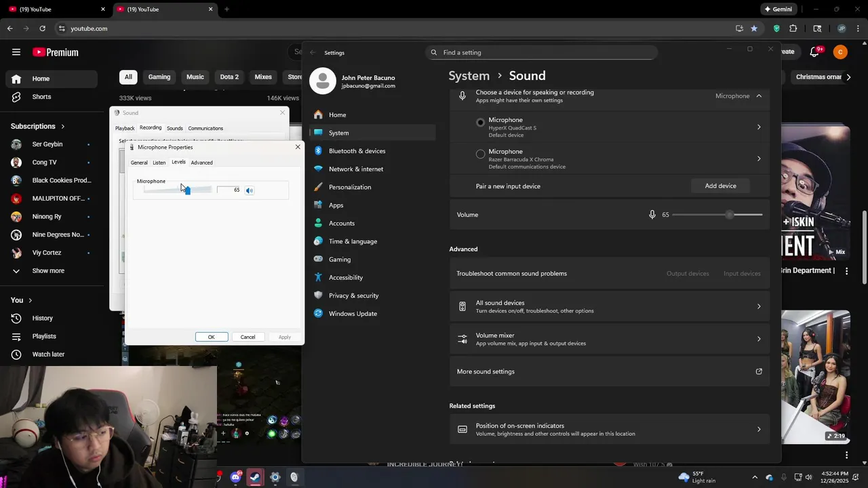The image size is (868, 488).
Task: Open YouTube notifications bell
Action: [x=815, y=52]
